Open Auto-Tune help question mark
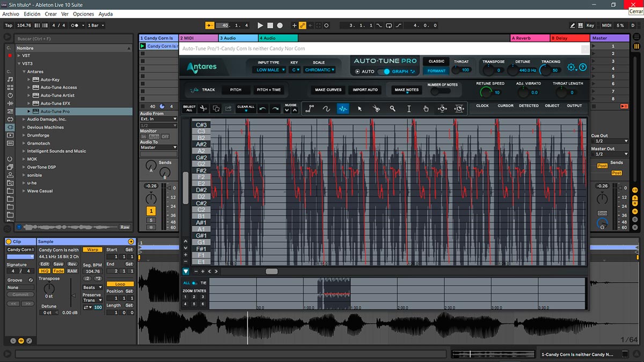Screen dimensions: 644x362 (x=583, y=68)
